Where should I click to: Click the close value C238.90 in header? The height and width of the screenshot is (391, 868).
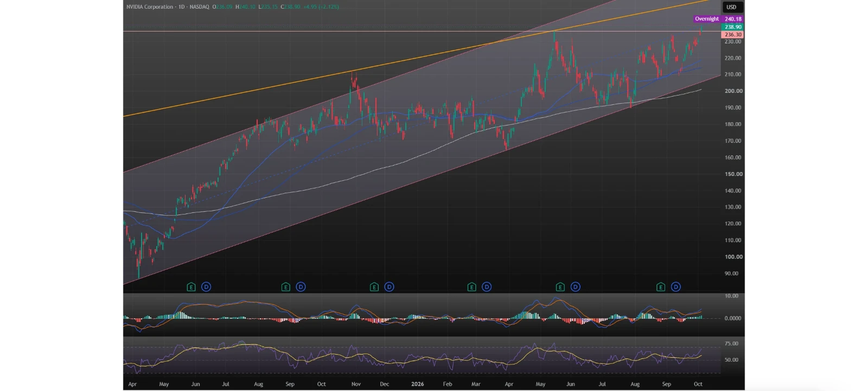pyautogui.click(x=291, y=7)
